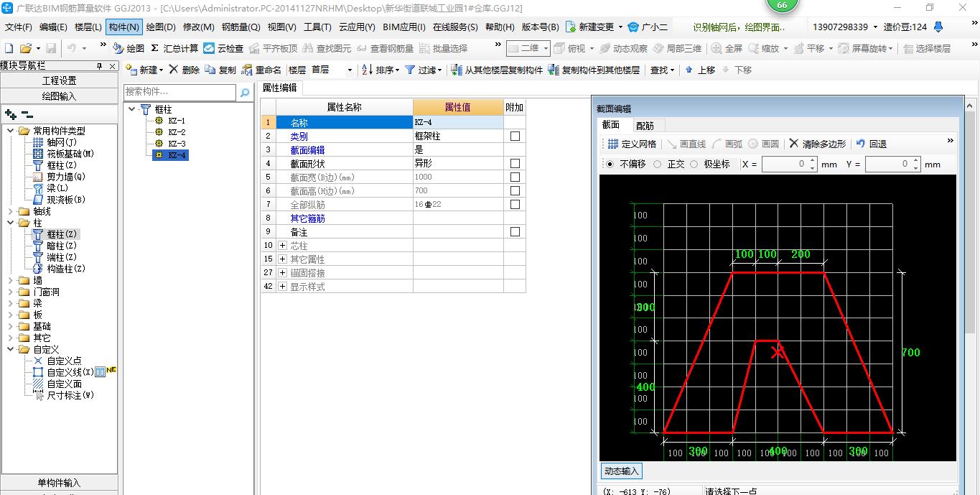This screenshot has width=980, height=495.
Task: Select the 极坐标 radio button
Action: coord(694,164)
